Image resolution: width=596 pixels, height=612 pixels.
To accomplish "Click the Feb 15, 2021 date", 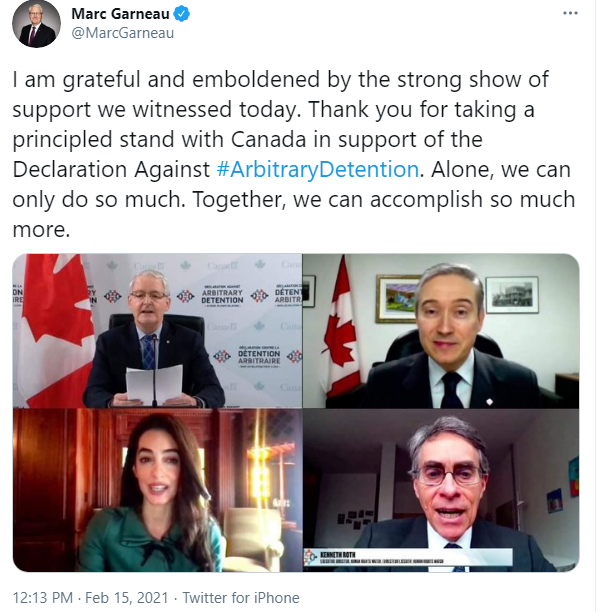I will pos(126,598).
